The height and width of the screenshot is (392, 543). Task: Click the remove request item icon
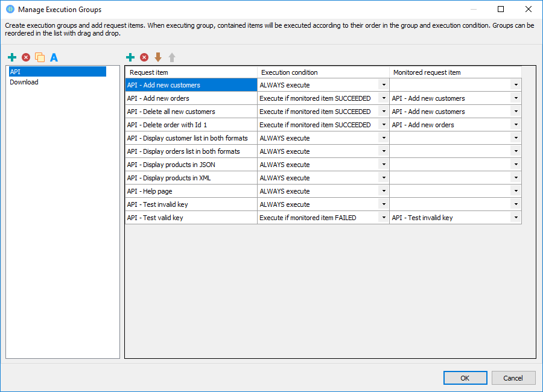coord(145,57)
